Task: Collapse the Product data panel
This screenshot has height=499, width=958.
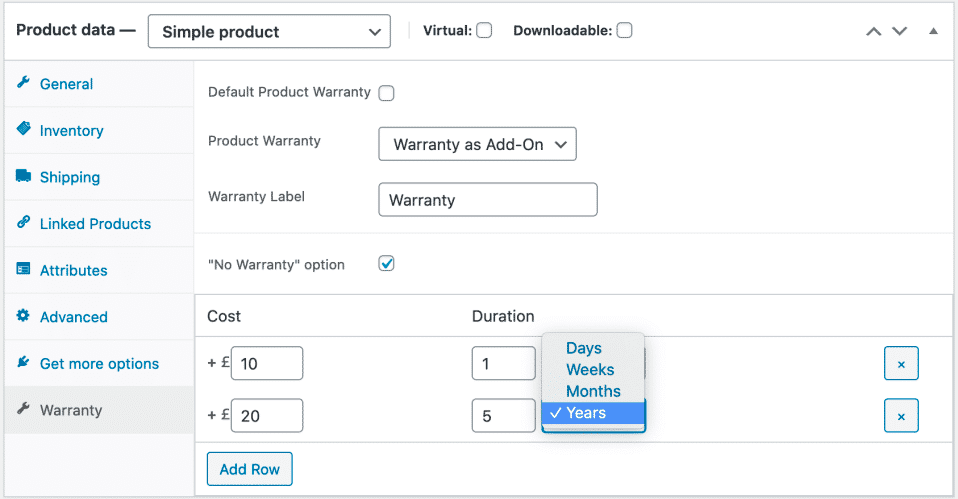Action: [x=933, y=31]
